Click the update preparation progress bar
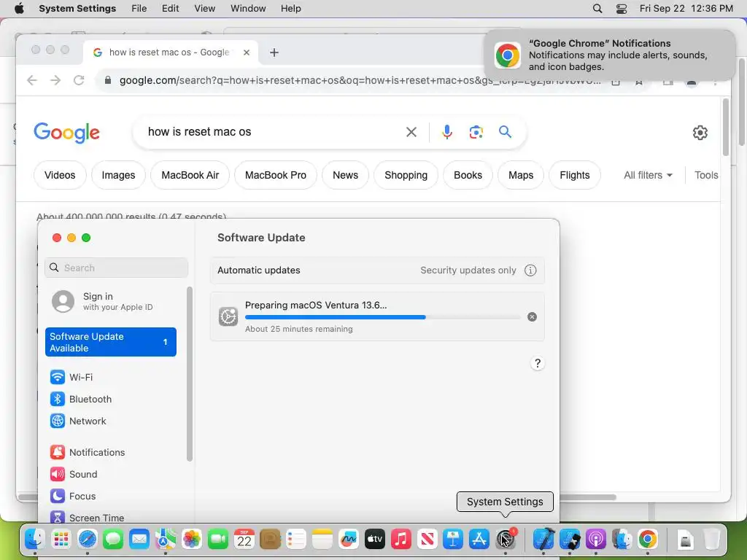 click(x=382, y=317)
